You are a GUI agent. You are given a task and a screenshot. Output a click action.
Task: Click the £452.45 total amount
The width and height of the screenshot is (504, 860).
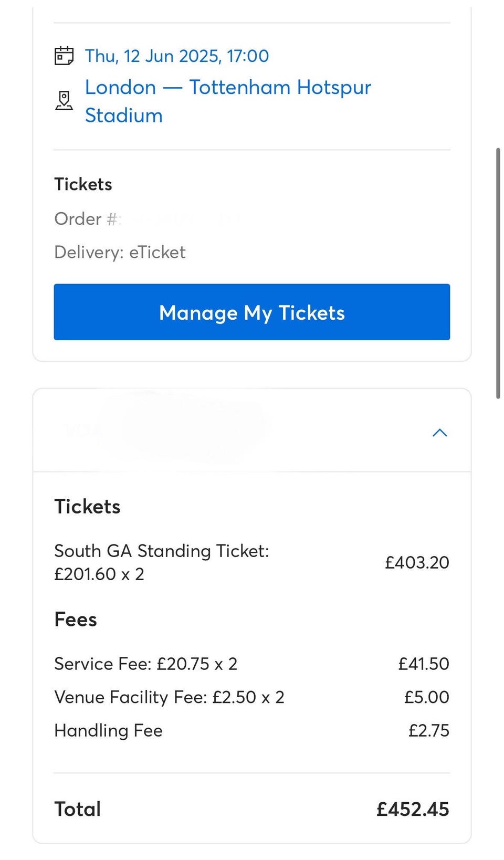pyautogui.click(x=413, y=809)
